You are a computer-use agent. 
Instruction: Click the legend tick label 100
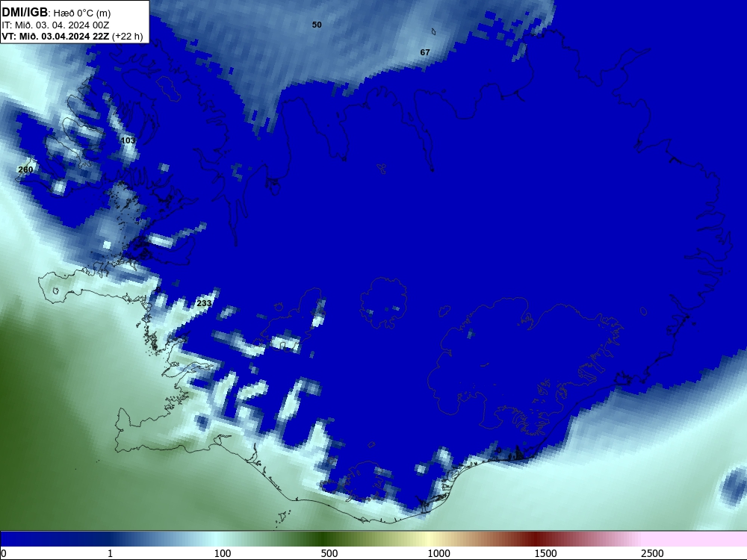click(223, 553)
